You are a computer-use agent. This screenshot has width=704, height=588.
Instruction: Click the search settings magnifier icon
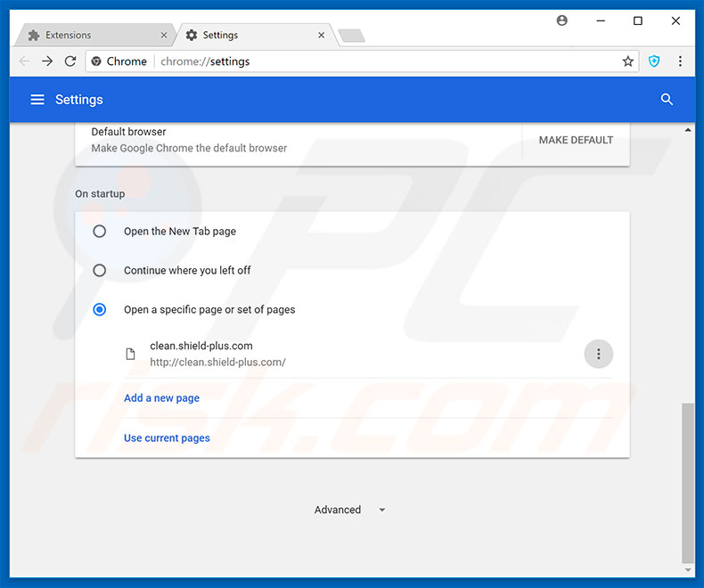point(667,100)
